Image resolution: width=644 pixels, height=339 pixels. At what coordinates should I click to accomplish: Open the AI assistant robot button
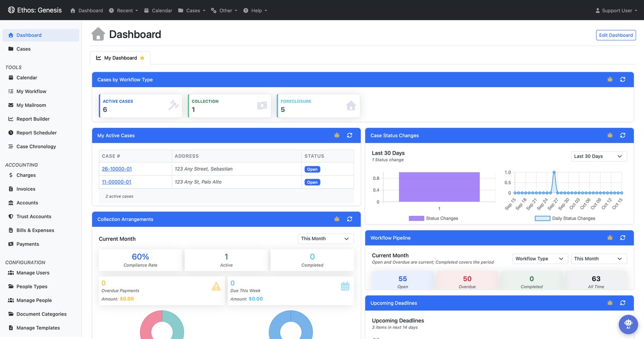tap(628, 324)
